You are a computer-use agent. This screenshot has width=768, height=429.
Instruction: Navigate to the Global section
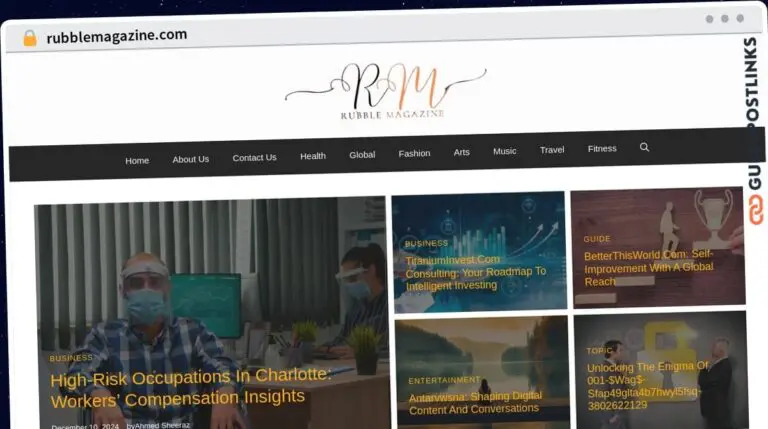click(362, 155)
